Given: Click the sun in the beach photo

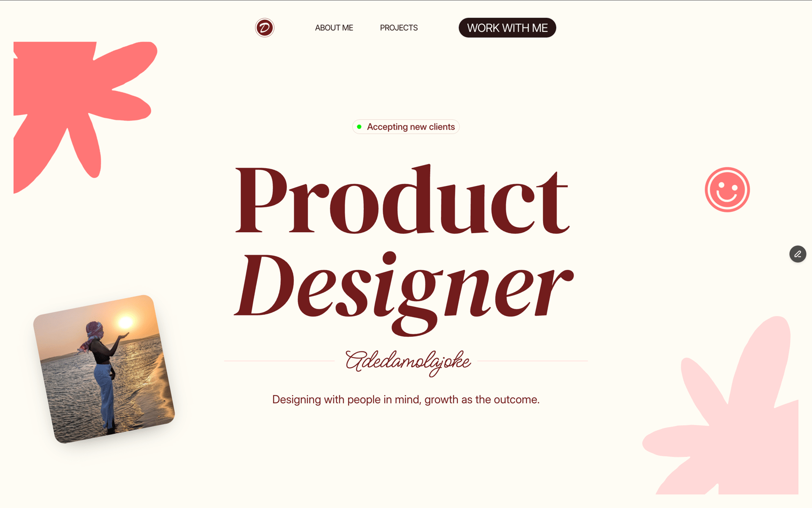Looking at the screenshot, I should click(125, 322).
